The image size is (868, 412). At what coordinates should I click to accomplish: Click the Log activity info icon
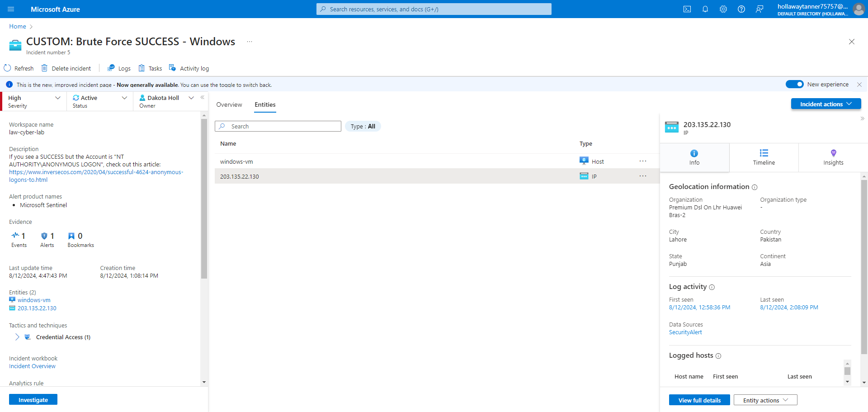712,287
